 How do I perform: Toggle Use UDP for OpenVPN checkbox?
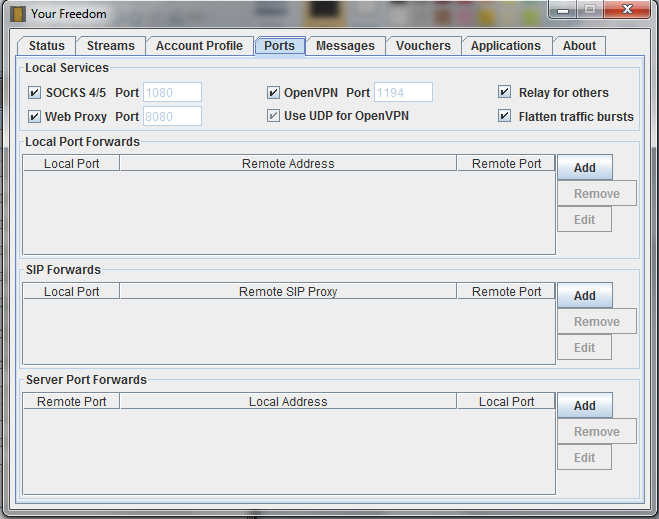coord(273,116)
